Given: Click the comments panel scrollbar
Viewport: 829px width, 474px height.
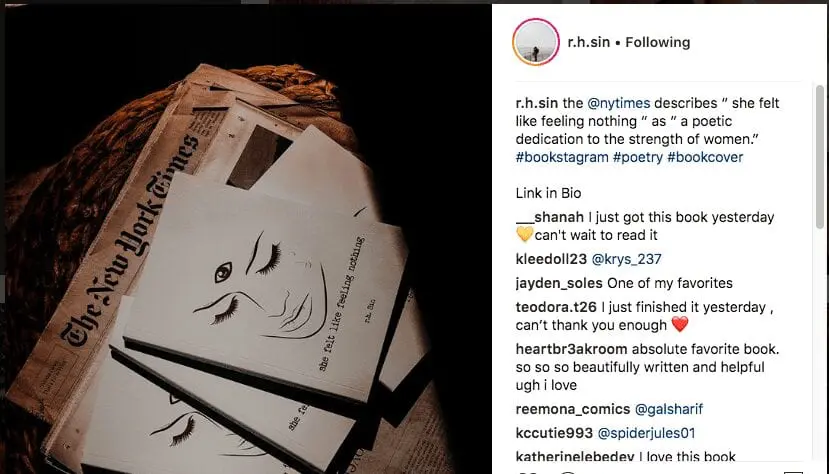Looking at the screenshot, I should pyautogui.click(x=819, y=157).
